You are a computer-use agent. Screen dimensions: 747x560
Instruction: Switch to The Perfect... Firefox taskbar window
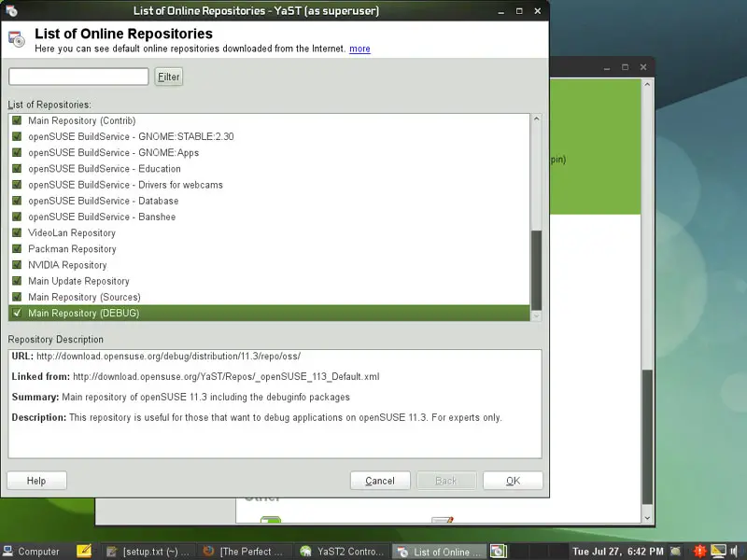click(243, 552)
